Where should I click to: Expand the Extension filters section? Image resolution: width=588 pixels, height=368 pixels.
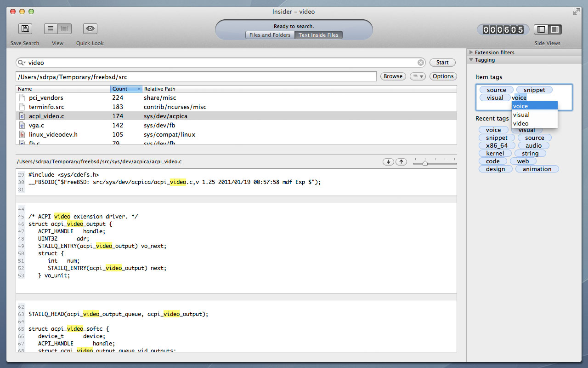(x=471, y=52)
